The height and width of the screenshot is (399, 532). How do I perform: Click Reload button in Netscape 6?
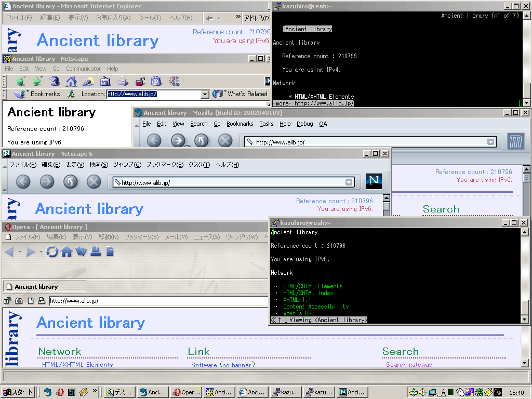tap(70, 181)
